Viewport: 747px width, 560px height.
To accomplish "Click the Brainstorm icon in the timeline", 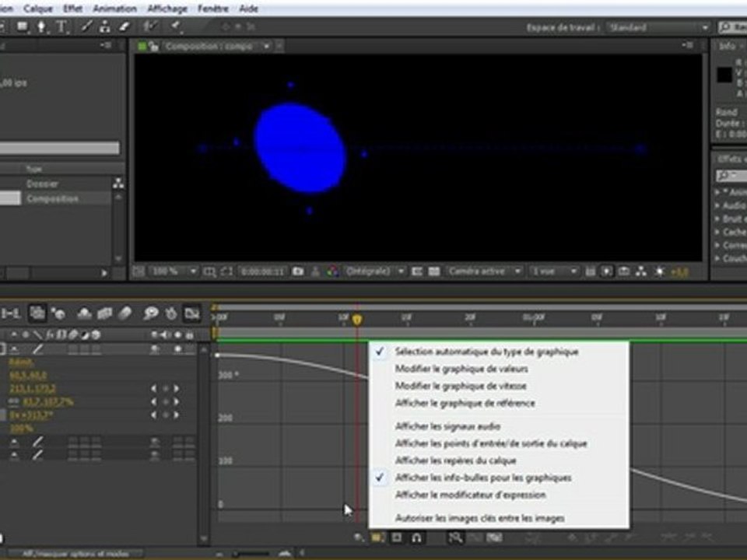I will point(151,313).
